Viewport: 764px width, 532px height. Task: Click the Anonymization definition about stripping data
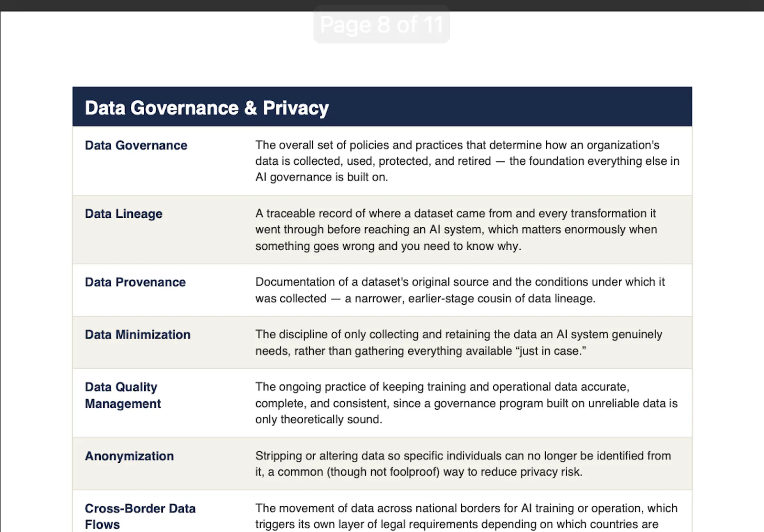click(463, 464)
